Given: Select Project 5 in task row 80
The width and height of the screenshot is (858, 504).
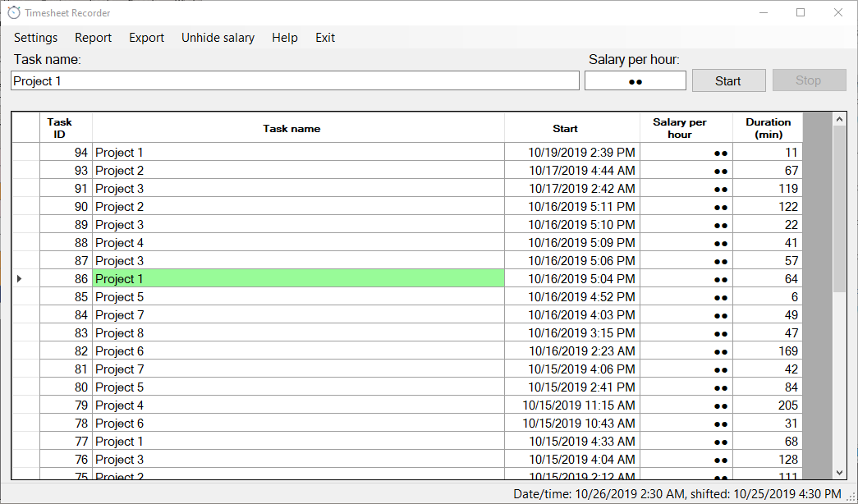Looking at the screenshot, I should (298, 387).
